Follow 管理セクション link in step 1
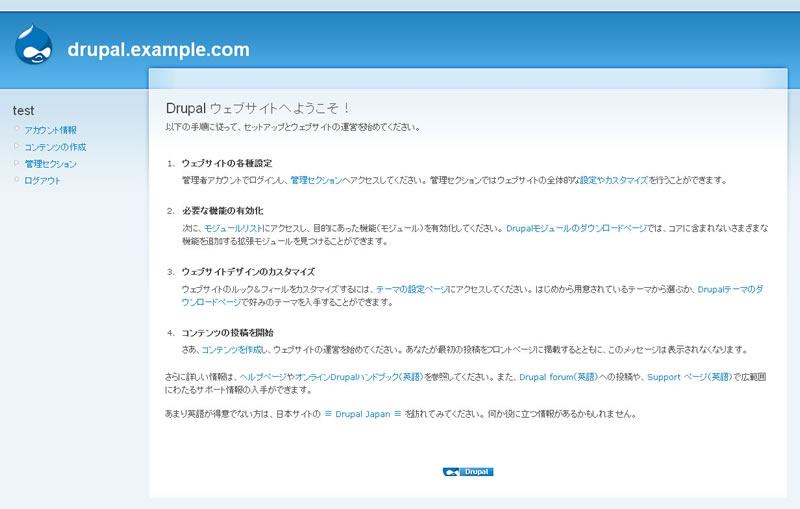Screen dimensions: 800x509 (316, 180)
